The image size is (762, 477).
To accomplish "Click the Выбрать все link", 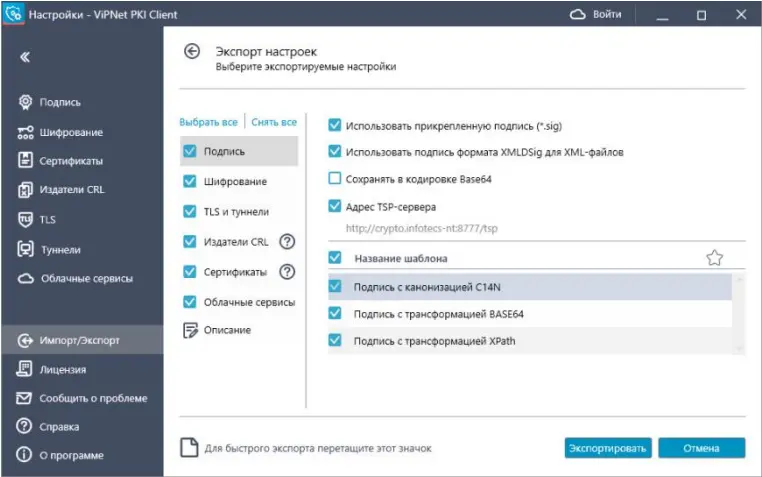I will 208,122.
